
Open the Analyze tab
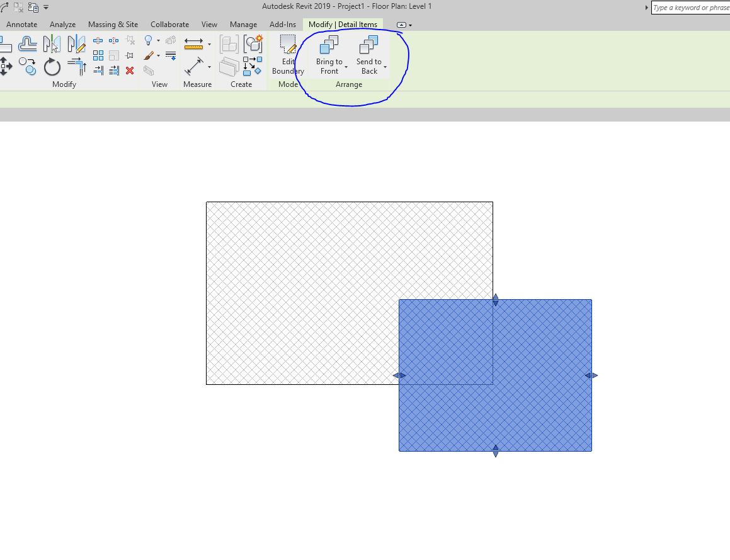tap(62, 24)
